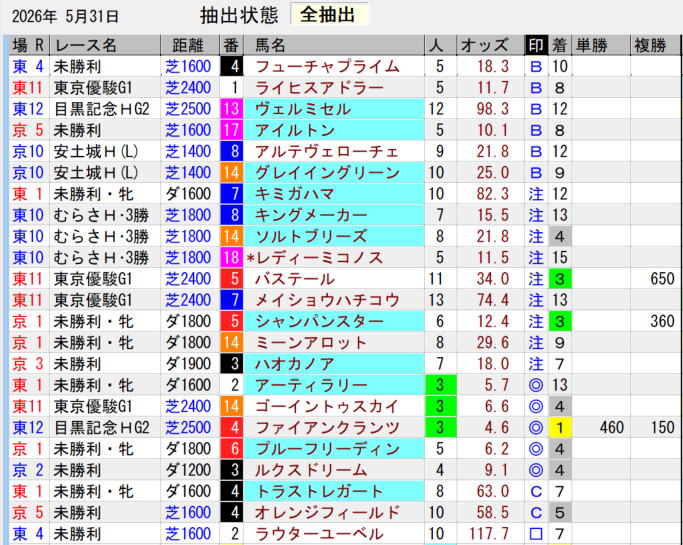This screenshot has height=545, width=683.
Task: Select horse name ルクスドリーム
Action: 311,471
